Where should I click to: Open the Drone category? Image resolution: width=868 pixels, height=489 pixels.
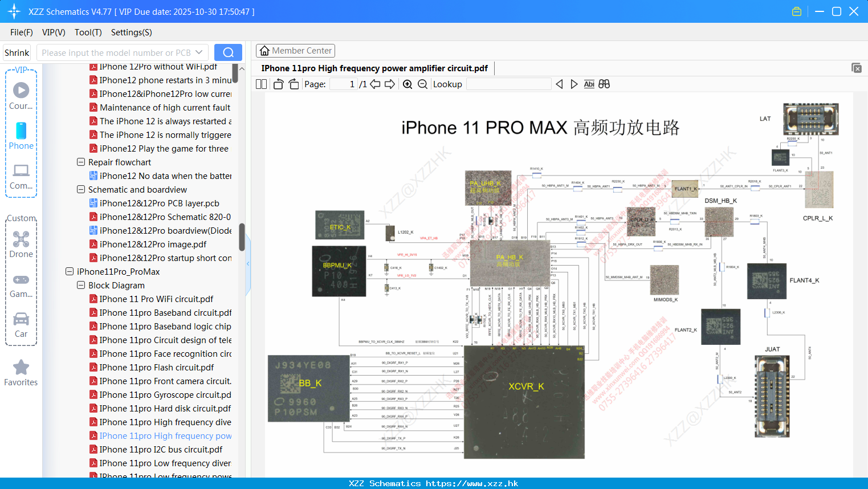(21, 244)
